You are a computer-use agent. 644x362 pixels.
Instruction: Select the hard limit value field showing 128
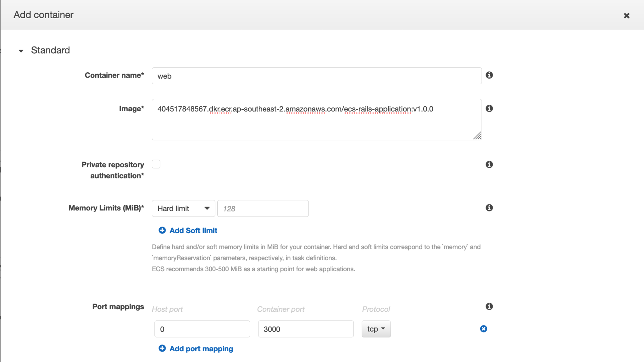pos(263,208)
